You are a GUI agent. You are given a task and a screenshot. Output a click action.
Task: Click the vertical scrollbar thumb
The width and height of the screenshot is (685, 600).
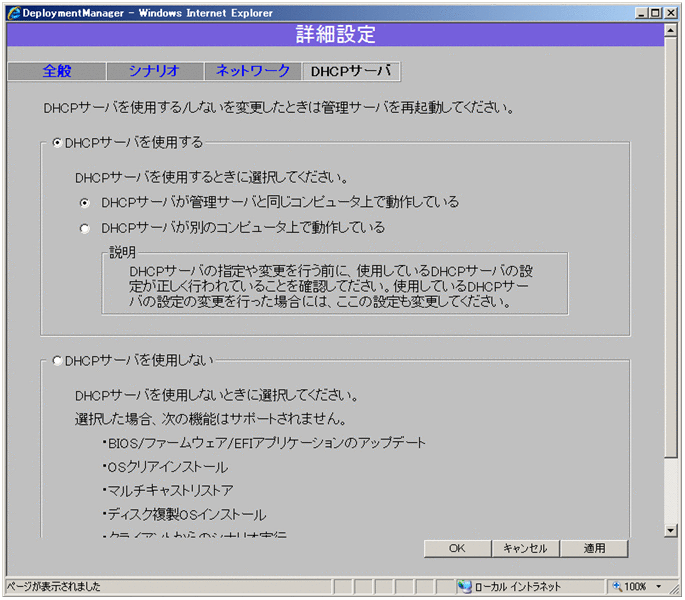tap(671, 247)
